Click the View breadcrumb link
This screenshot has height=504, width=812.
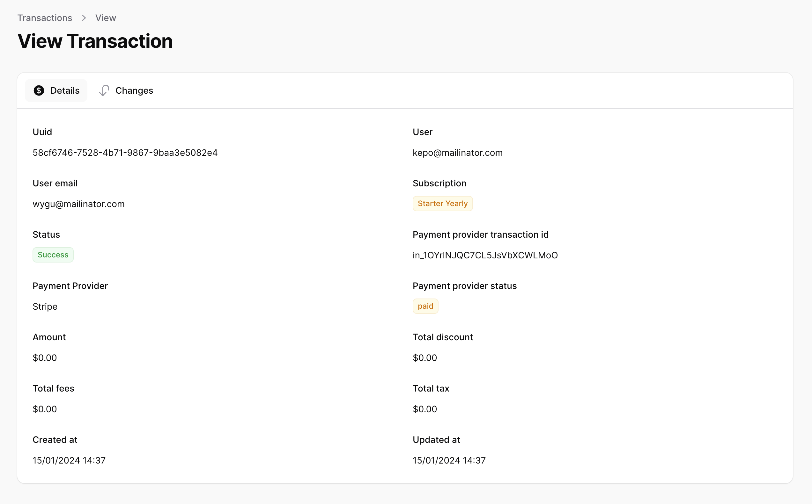(105, 18)
